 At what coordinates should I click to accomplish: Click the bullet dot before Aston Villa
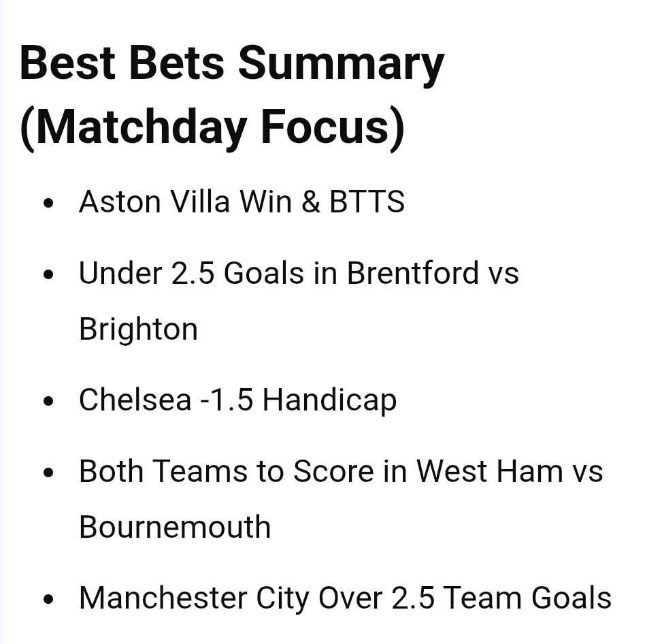[x=48, y=203]
